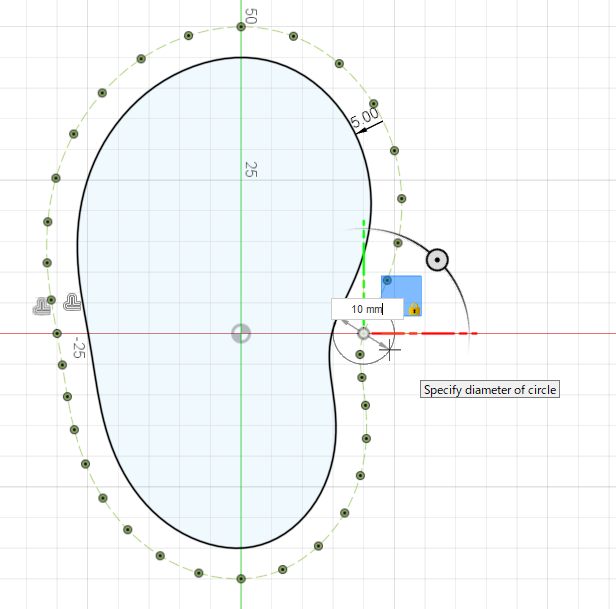Click the 5.00 offset dimension label

tap(366, 118)
